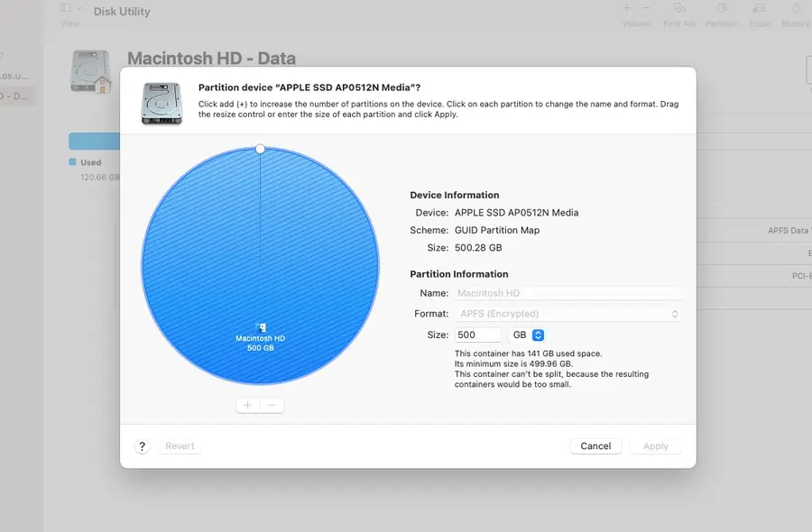Click the partition Name text field
The width and height of the screenshot is (812, 532).
coord(568,293)
